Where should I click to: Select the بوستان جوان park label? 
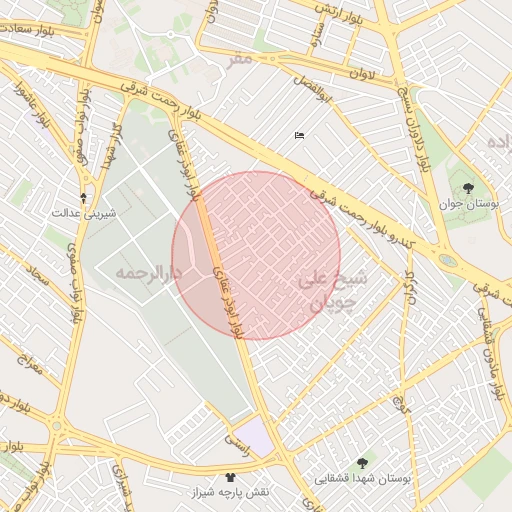468,204
